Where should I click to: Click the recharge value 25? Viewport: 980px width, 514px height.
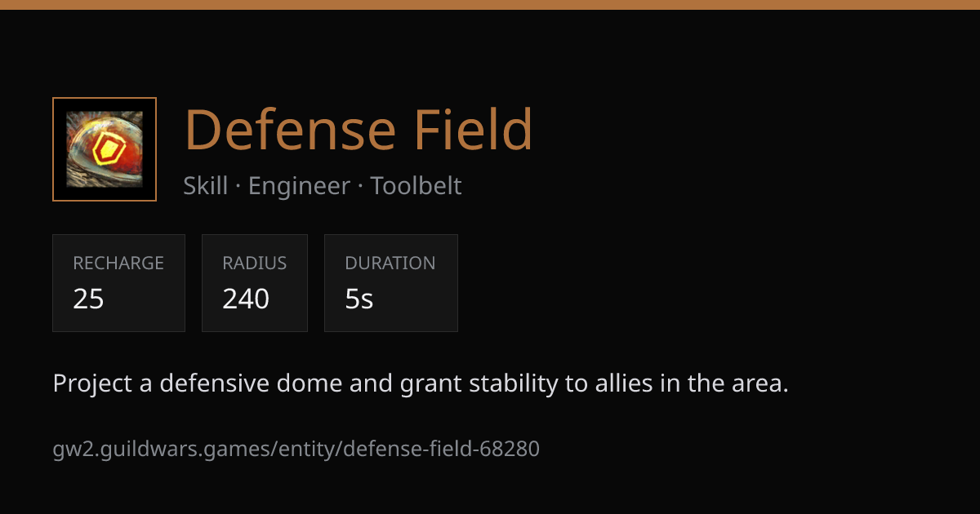pyautogui.click(x=88, y=299)
